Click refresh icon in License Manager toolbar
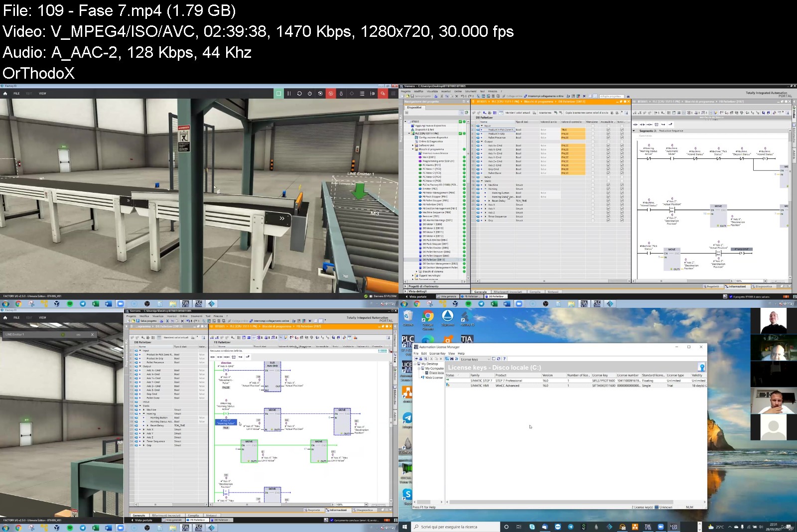This screenshot has width=797, height=532. [x=499, y=359]
